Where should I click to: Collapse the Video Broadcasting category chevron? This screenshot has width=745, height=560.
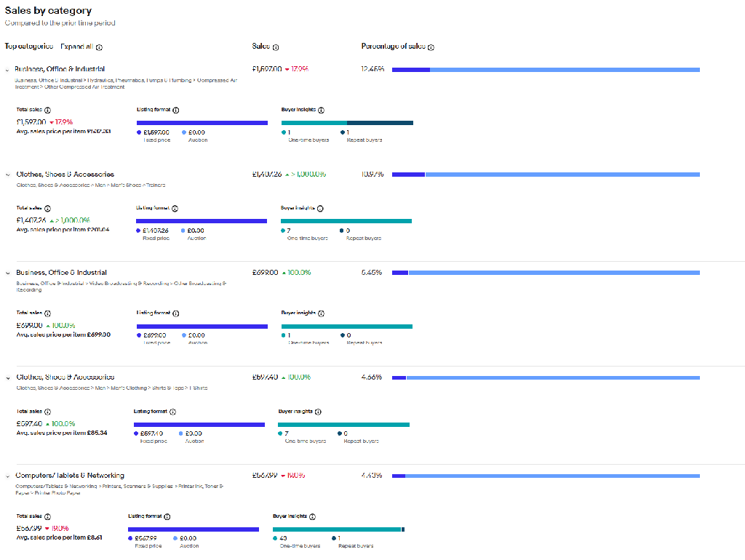tap(7, 273)
